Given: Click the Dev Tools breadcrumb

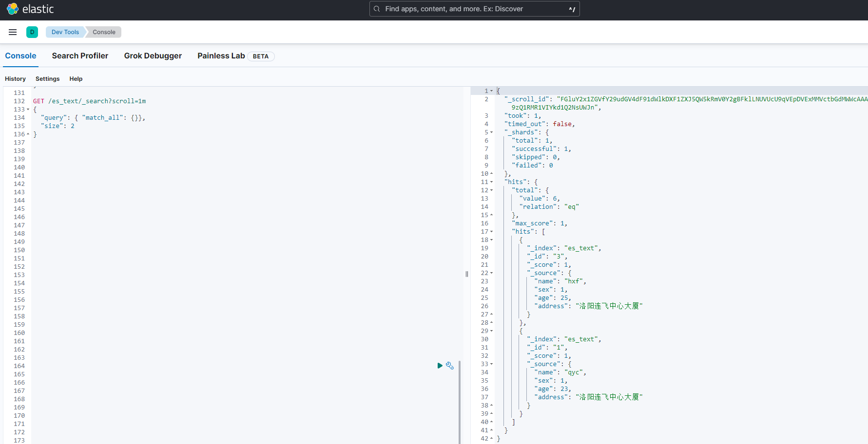Looking at the screenshot, I should pos(65,32).
